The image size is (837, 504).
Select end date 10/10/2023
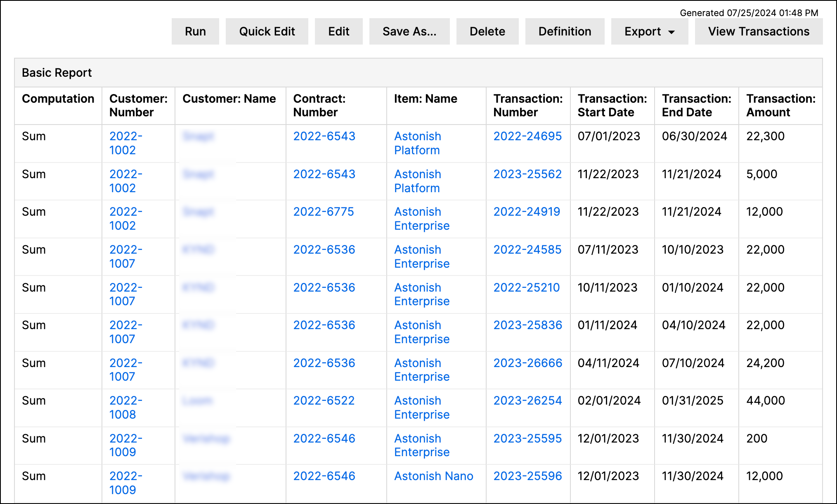coord(693,250)
